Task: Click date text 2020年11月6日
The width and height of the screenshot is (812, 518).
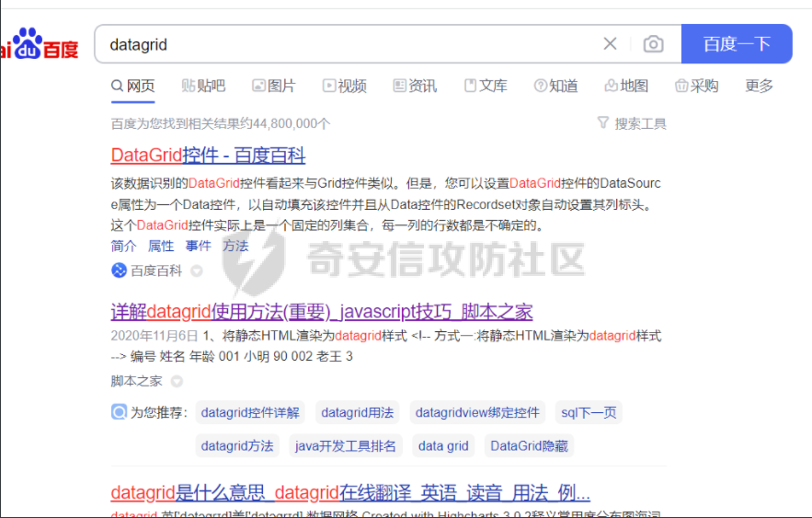Action: click(154, 336)
